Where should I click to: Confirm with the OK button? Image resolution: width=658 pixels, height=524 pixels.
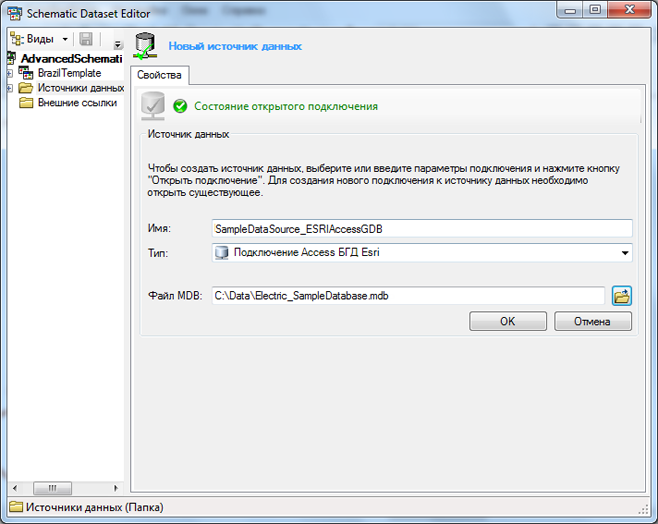tap(508, 321)
